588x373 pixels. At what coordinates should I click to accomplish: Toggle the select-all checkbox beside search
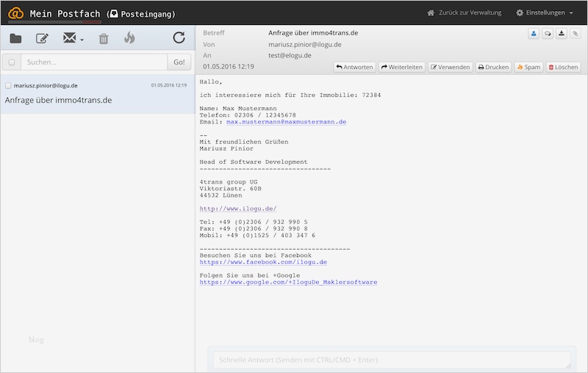pos(11,62)
